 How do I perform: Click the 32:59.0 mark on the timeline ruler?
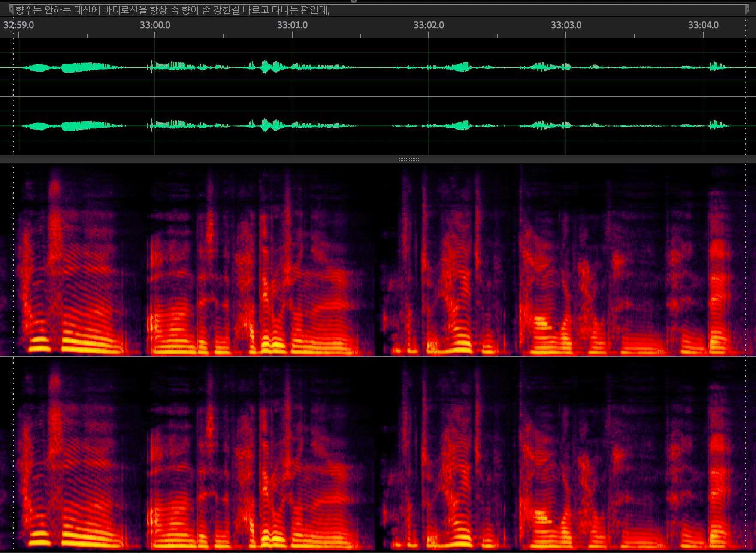[18, 25]
